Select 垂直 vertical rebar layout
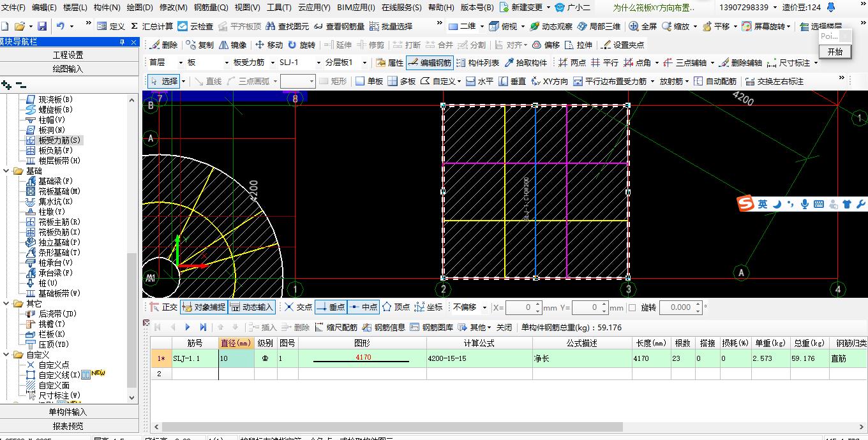Image resolution: width=868 pixels, height=440 pixels. (513, 81)
